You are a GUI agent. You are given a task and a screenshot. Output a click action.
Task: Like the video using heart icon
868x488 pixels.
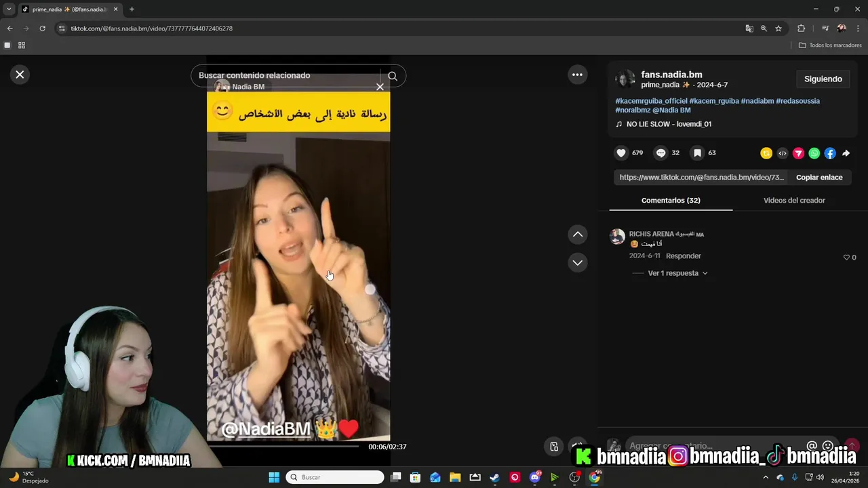tap(621, 153)
